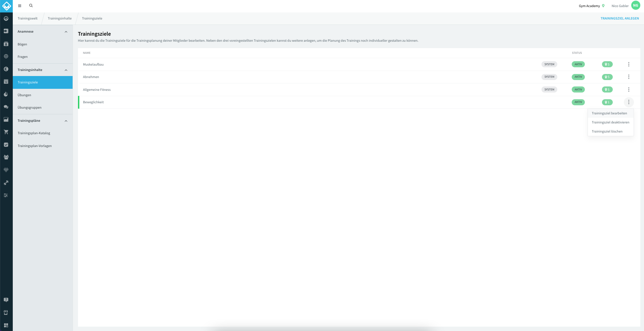Viewport: 644px width, 331px height.
Task: Open the chart analytics sidebar icon
Action: coord(6,119)
